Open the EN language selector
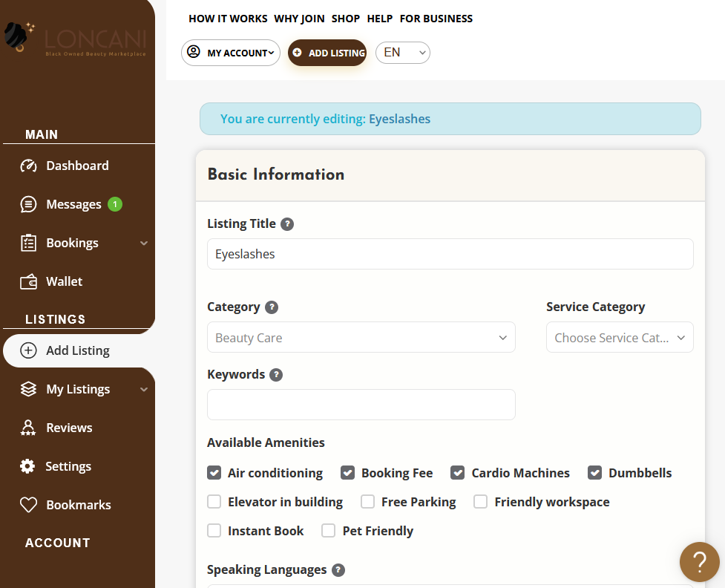Viewport: 725px width, 588px height. point(403,53)
